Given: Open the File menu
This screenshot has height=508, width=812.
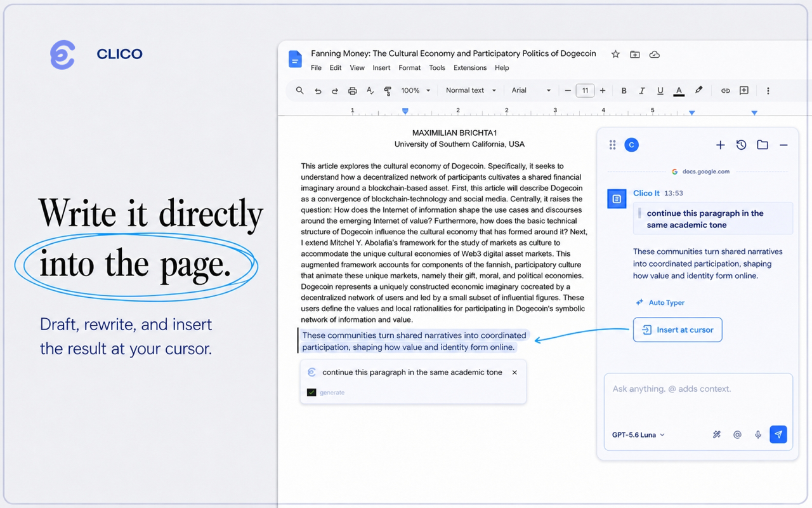Looking at the screenshot, I should (x=316, y=68).
